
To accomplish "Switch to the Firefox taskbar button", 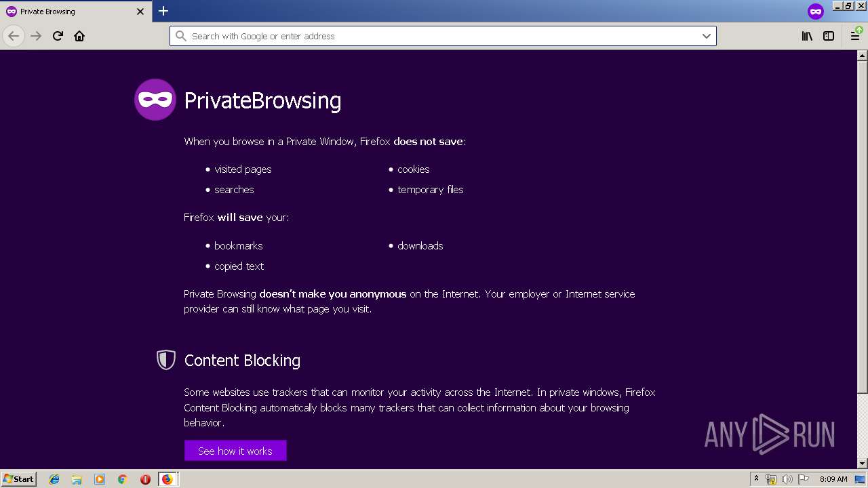I will click(167, 479).
